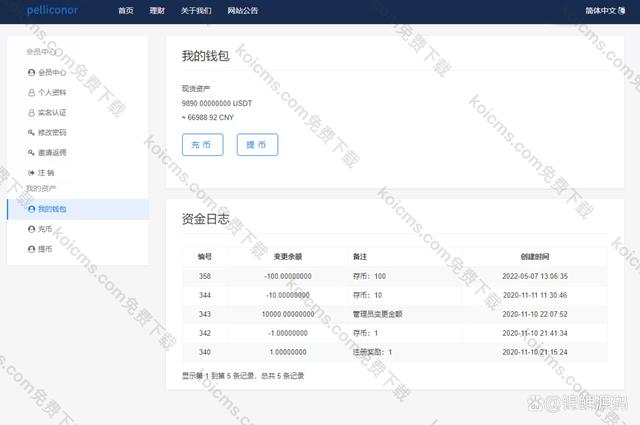
Task: Click the remark 存币：100
Action: 369,276
